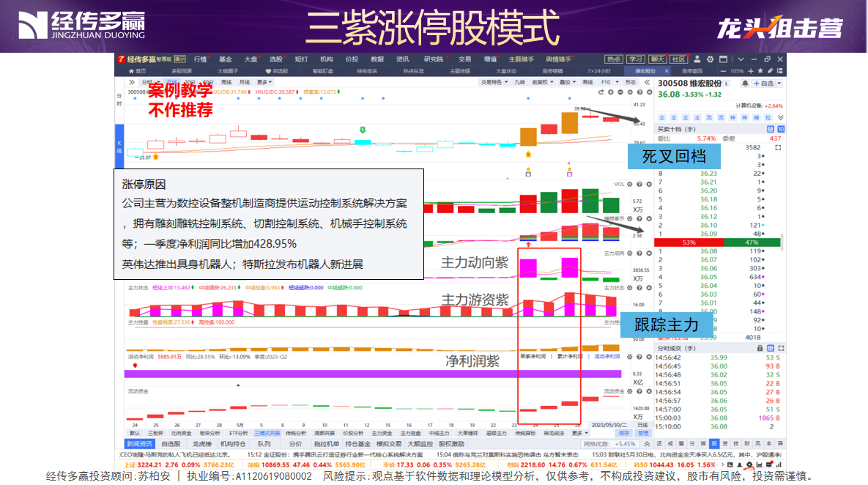Image resolution: width=868 pixels, height=485 pixels.
Task: Open dropdown arrow next to 自选 button
Action: click(x=779, y=84)
